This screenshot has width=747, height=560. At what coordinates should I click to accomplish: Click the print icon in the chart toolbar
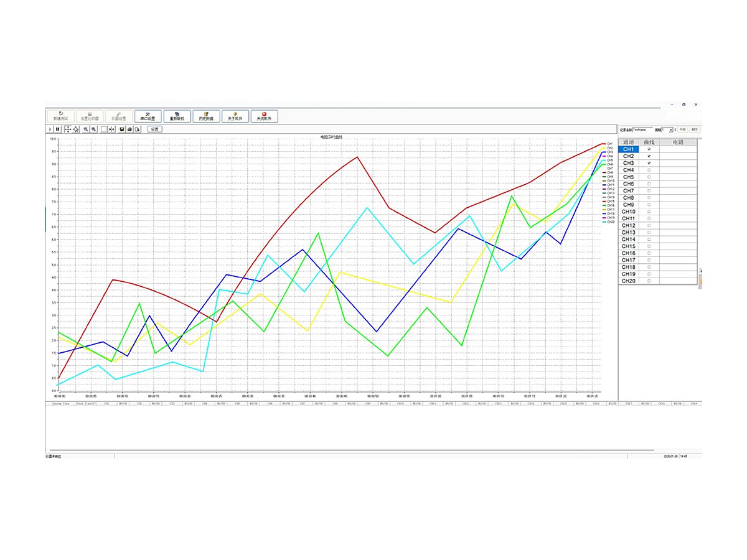(129, 129)
